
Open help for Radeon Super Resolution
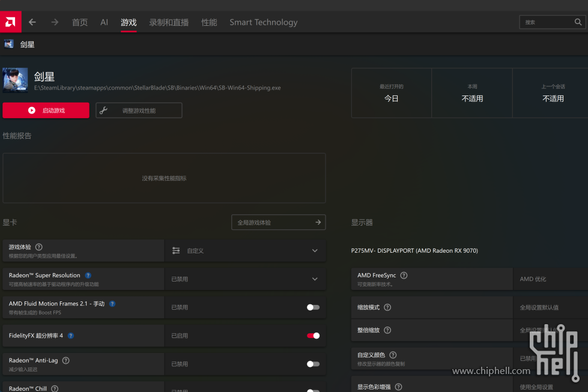tap(88, 276)
